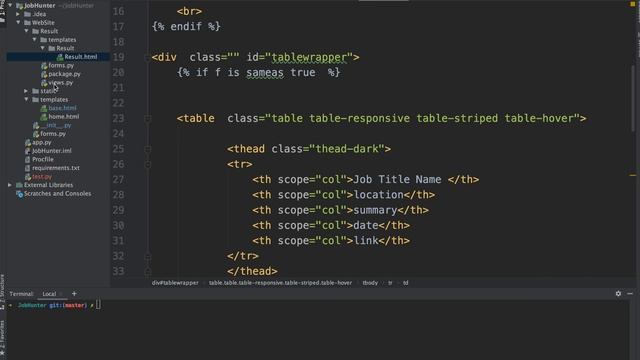Fold the thead element on line 25

pyautogui.click(x=147, y=149)
